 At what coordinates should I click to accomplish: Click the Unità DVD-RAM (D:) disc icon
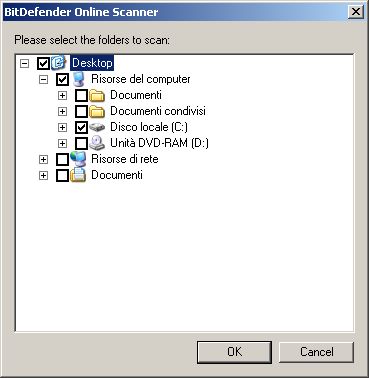point(97,143)
